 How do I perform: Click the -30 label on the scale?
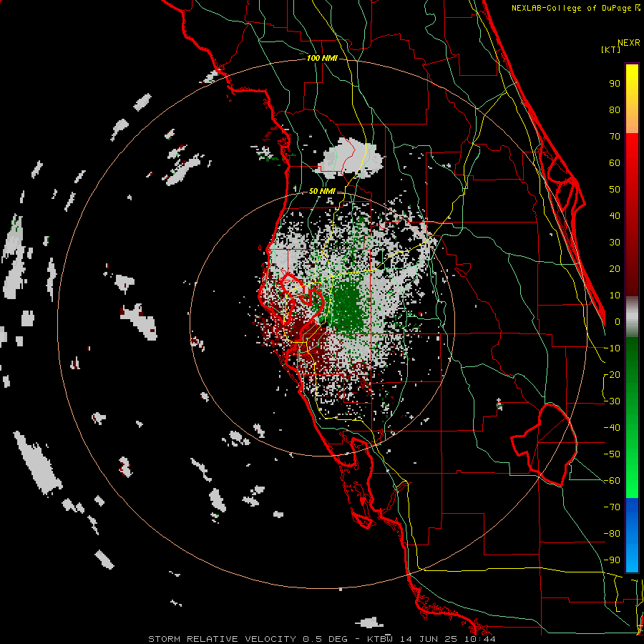(612, 401)
